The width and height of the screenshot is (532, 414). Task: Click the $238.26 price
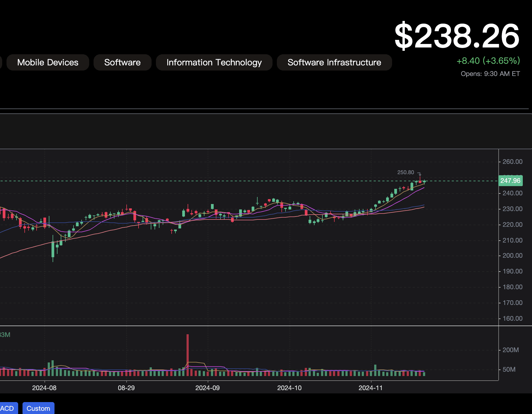[x=457, y=36]
